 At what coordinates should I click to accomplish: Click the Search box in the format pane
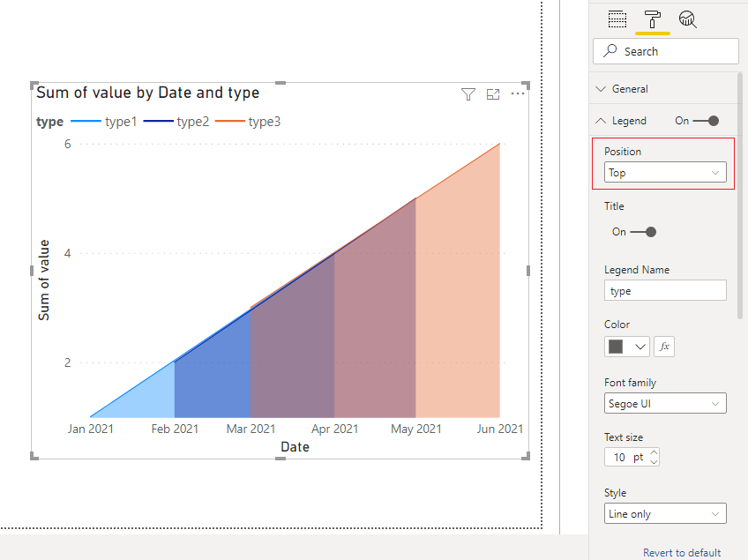click(665, 51)
